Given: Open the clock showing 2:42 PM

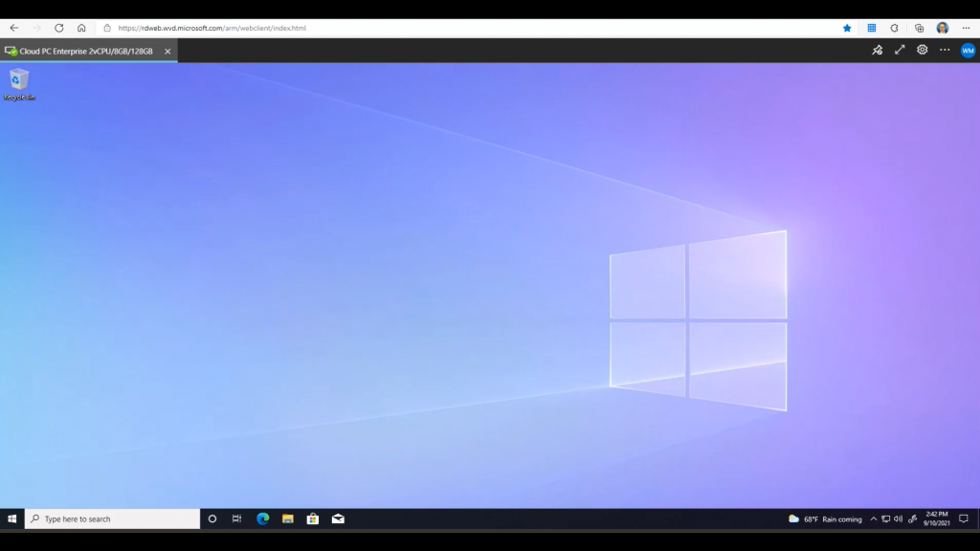Looking at the screenshot, I should pyautogui.click(x=937, y=518).
